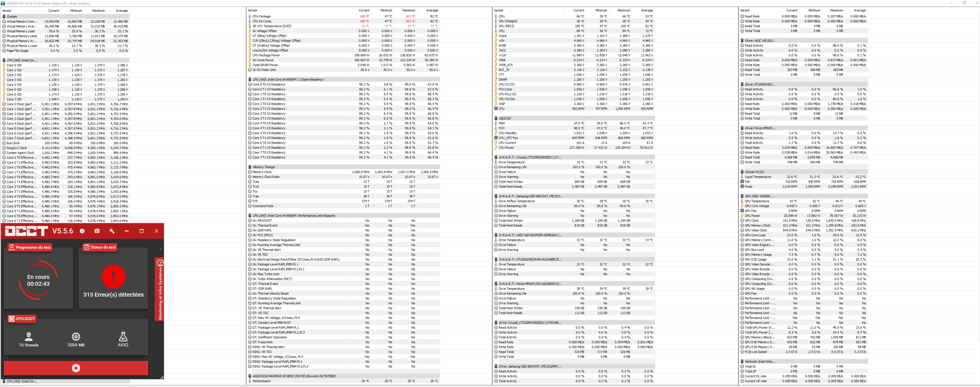Collapse the System sensor group header

click(12, 16)
